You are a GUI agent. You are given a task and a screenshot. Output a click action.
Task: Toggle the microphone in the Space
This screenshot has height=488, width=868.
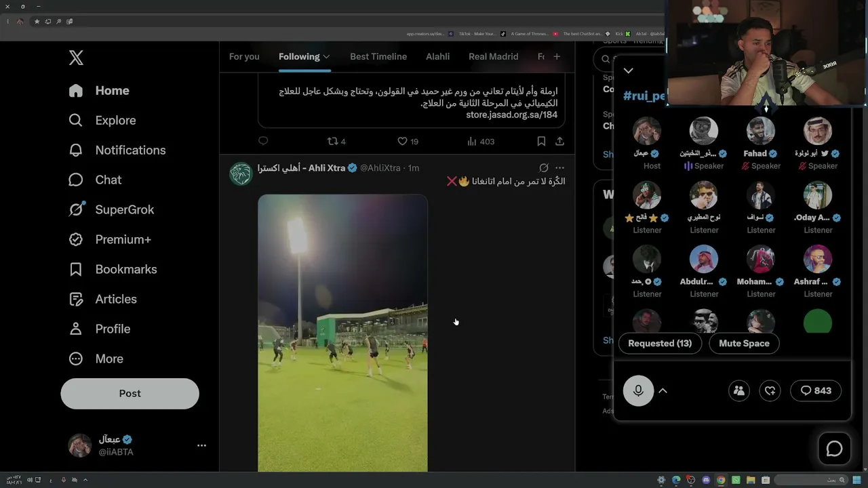pyautogui.click(x=638, y=390)
